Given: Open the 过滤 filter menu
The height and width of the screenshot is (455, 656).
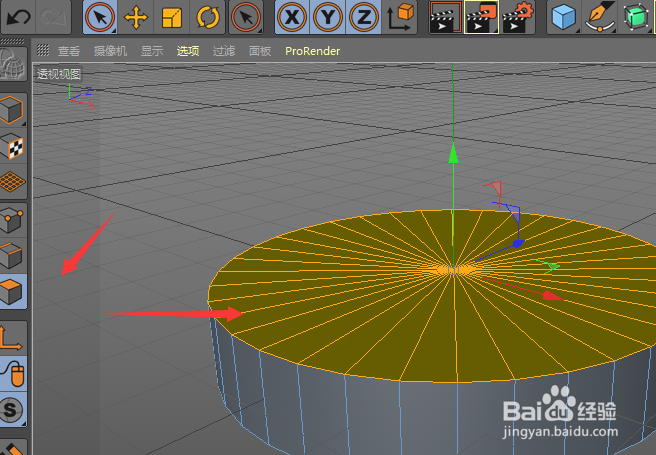Looking at the screenshot, I should click(224, 51).
